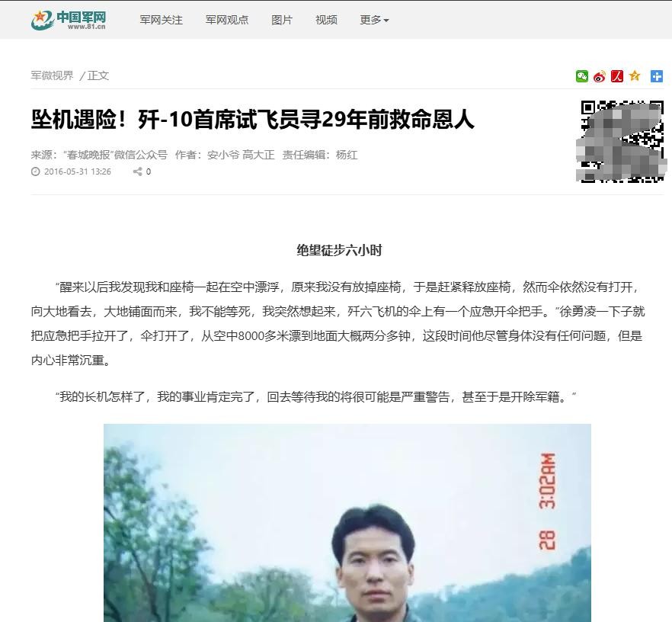Click the 绝望徒步六小时 subheading

pos(339,250)
